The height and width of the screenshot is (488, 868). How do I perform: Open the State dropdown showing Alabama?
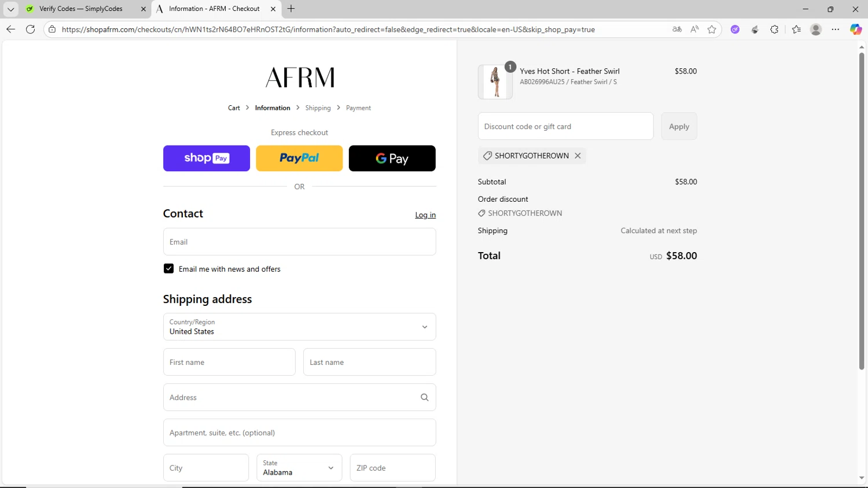pos(299,468)
